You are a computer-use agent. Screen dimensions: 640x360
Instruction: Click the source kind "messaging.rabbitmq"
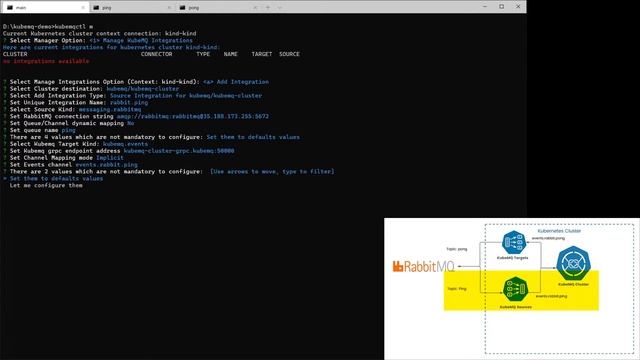coord(110,109)
